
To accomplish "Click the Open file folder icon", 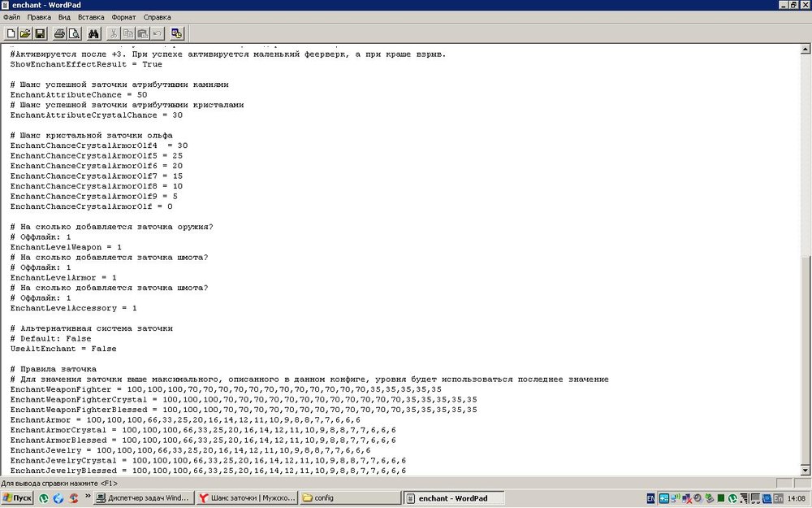I will (25, 33).
